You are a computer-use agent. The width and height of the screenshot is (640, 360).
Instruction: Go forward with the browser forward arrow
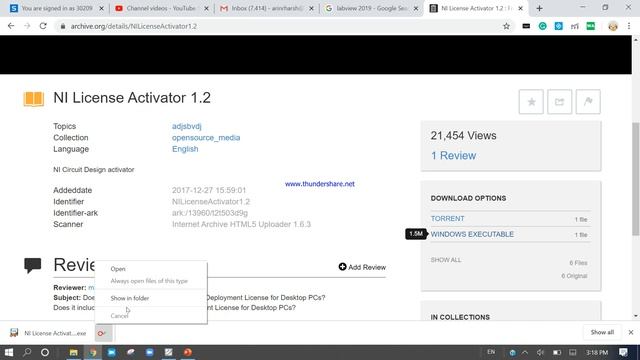click(27, 26)
